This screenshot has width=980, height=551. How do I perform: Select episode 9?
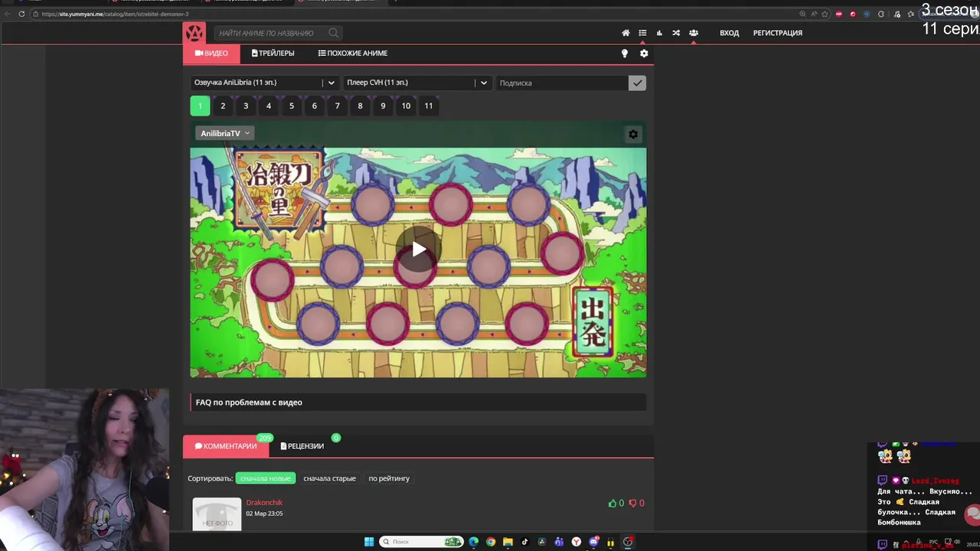383,106
